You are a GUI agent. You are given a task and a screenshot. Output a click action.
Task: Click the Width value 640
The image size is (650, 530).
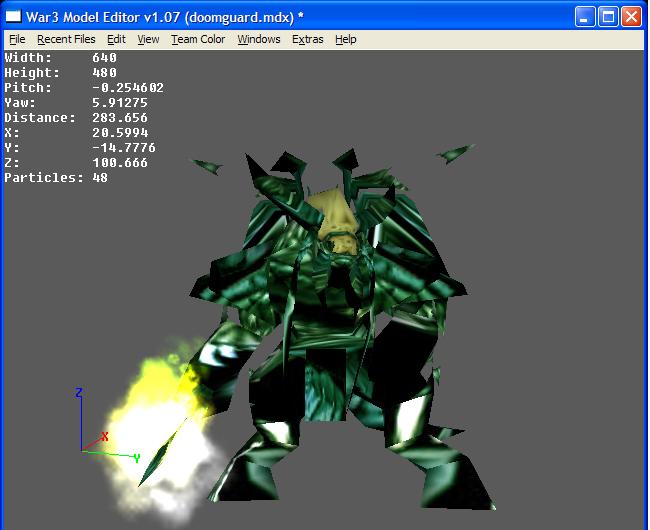coord(104,58)
